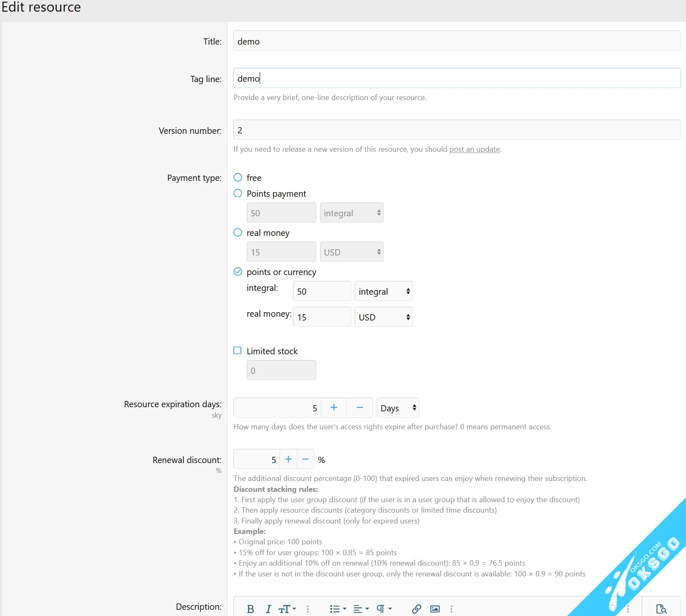This screenshot has height=616, width=686.
Task: Toggle bold formatting in description editor
Action: (250, 609)
